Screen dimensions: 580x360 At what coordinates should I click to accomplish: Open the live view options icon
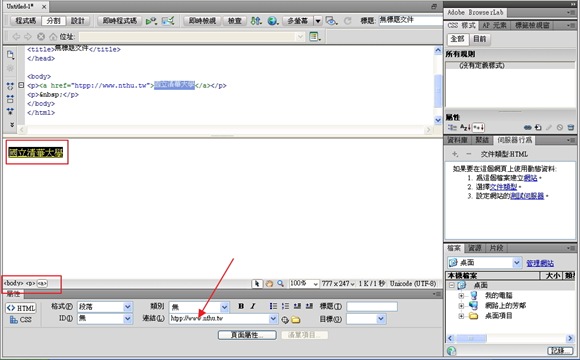pyautogui.click(x=315, y=37)
